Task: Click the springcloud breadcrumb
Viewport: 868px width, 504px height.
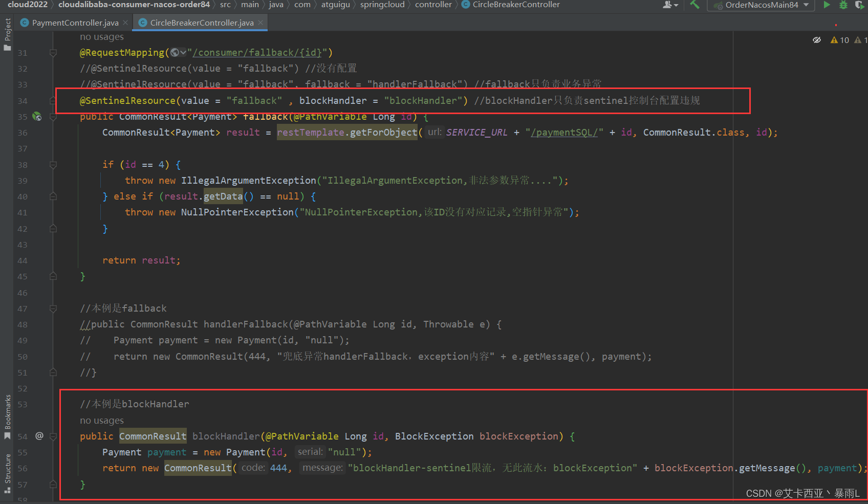Action: [382, 5]
